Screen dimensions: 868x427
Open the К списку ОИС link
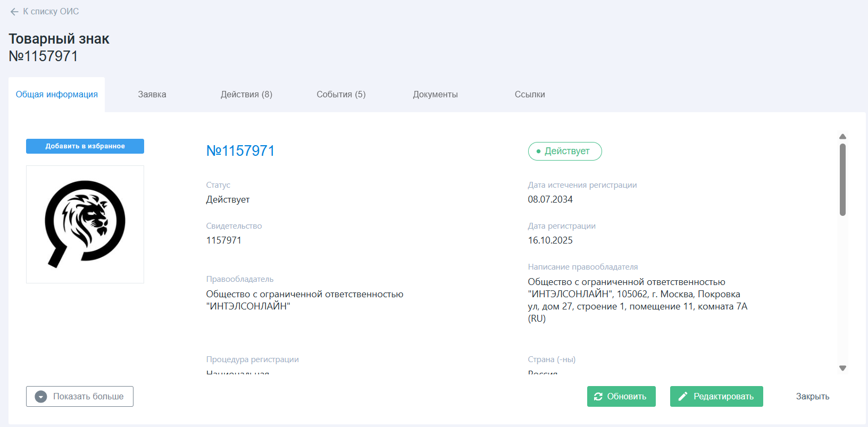coord(51,12)
